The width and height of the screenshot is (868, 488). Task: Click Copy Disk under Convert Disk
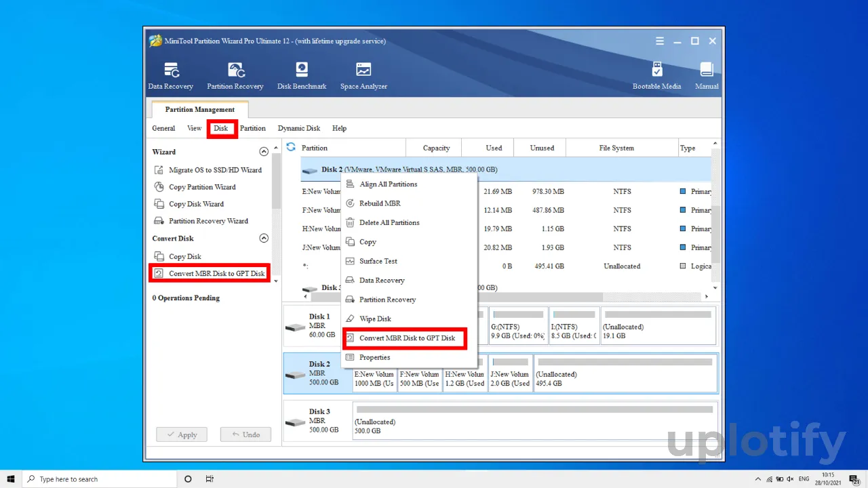pyautogui.click(x=178, y=257)
